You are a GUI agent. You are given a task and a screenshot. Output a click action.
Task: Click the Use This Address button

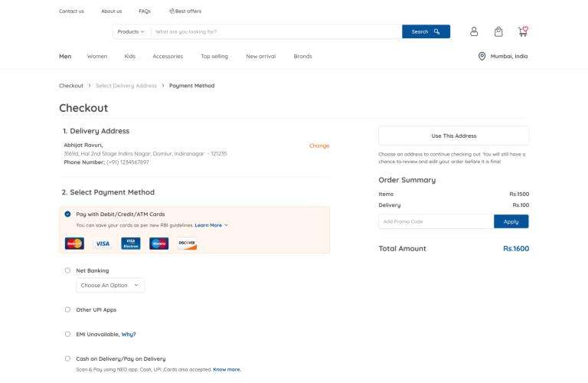click(453, 136)
